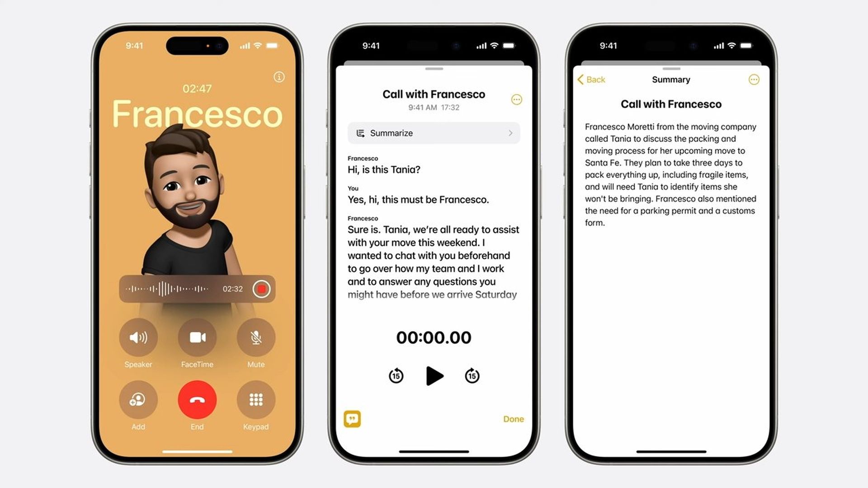Tap the transcript chat bubble icon
This screenshot has height=488, width=868.
pyautogui.click(x=353, y=419)
